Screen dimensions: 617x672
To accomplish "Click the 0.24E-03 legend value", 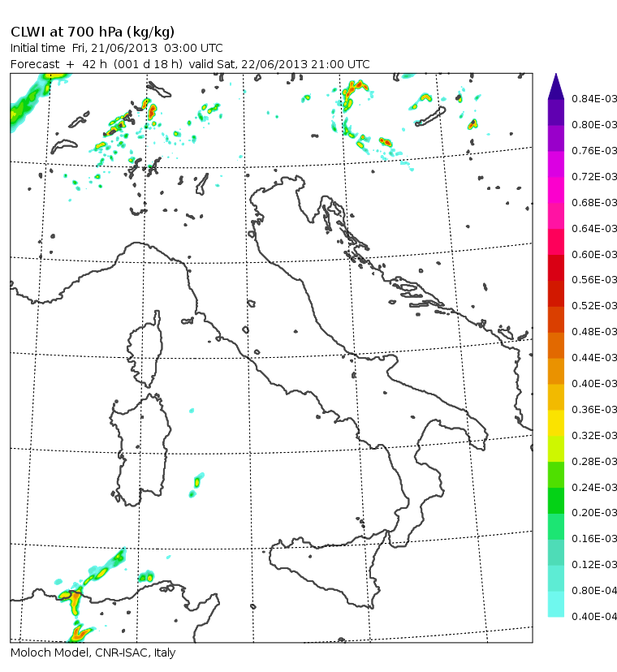I will tap(594, 487).
